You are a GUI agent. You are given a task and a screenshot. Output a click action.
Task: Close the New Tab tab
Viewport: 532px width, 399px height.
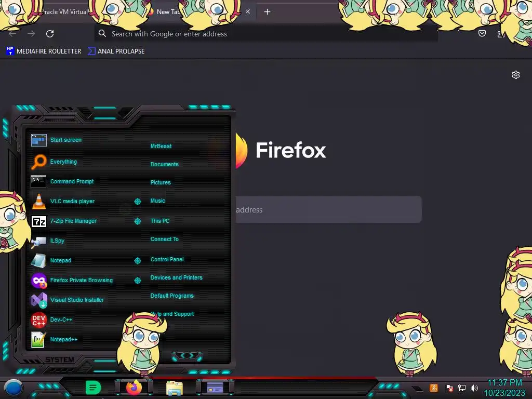248,11
